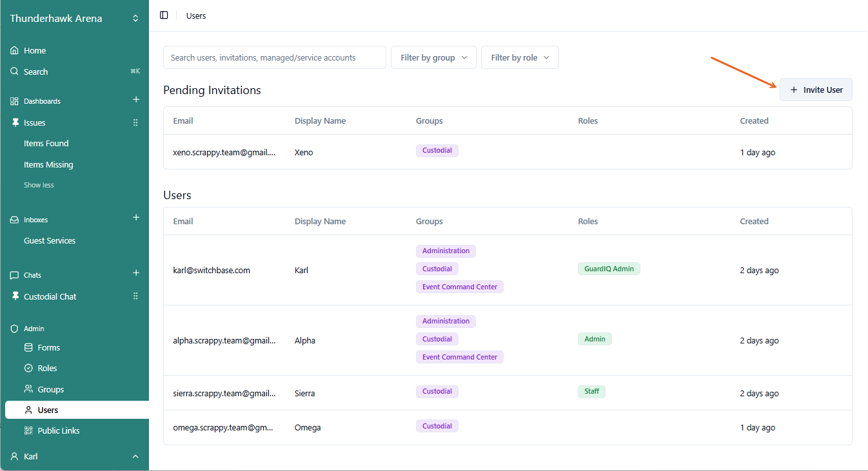Collapse issues with Show less
The height and width of the screenshot is (471, 868).
(x=39, y=185)
